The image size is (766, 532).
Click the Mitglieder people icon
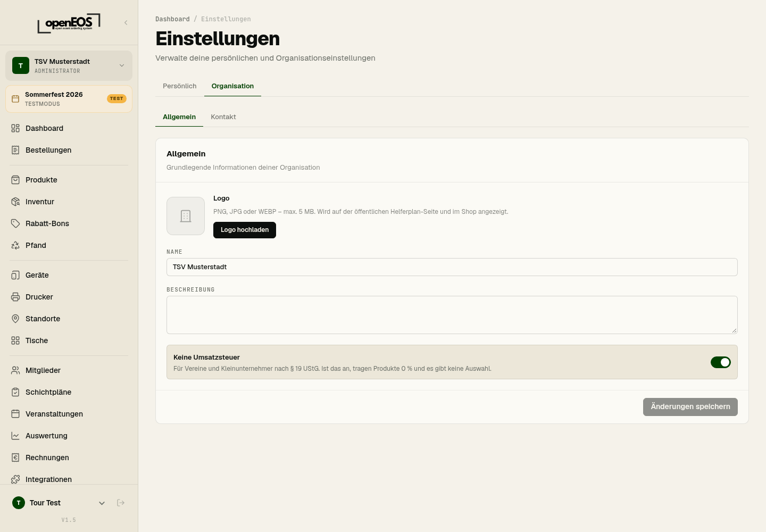[x=15, y=370]
